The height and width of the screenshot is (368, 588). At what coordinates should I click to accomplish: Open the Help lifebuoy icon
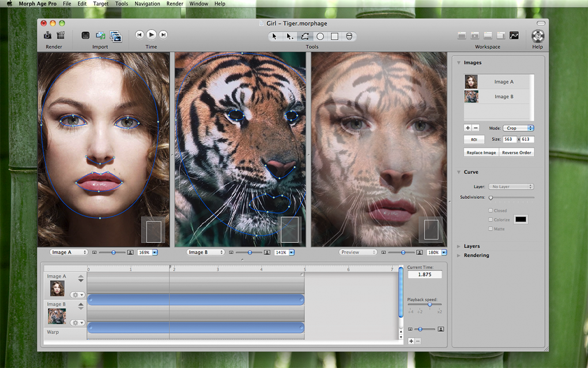[537, 36]
